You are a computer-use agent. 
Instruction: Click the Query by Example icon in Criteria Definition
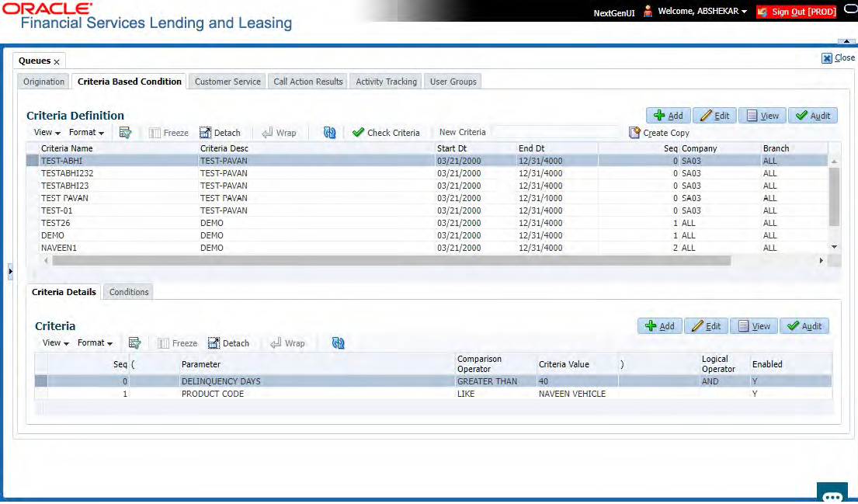[x=125, y=133]
